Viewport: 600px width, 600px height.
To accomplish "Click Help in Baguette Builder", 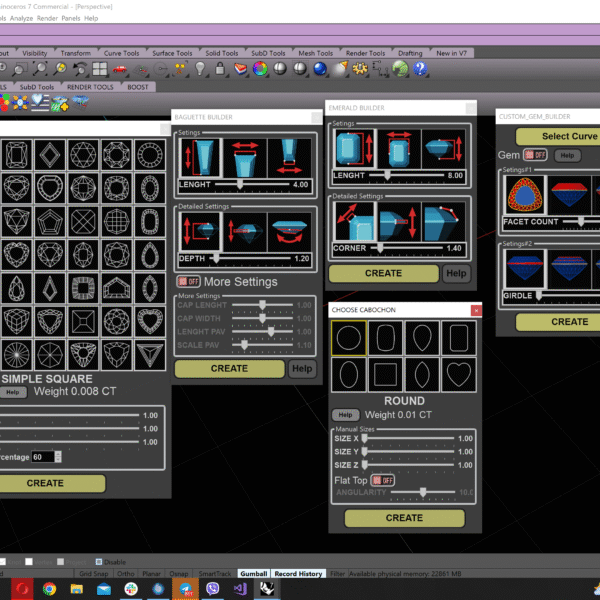I will tap(302, 368).
